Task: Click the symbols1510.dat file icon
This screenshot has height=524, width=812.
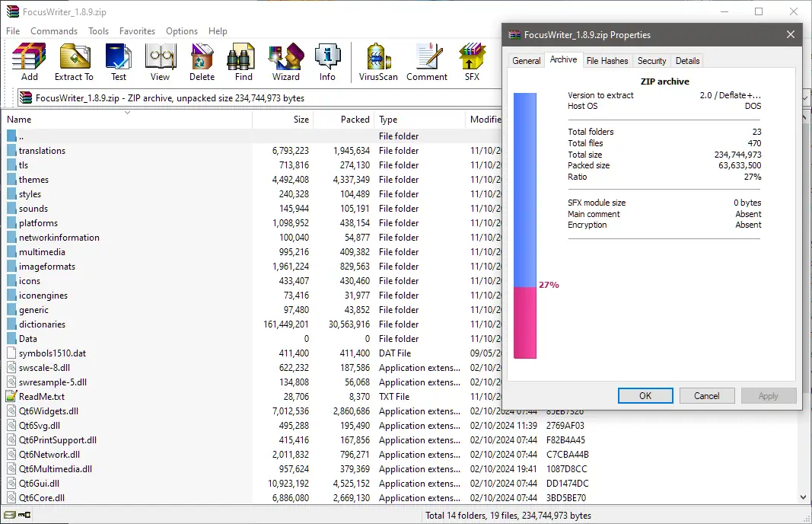Action: coord(11,353)
